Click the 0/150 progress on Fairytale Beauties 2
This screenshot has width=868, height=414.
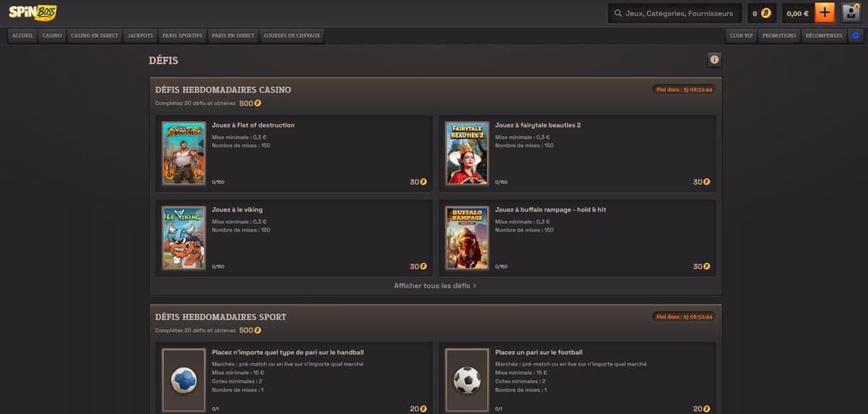click(501, 182)
